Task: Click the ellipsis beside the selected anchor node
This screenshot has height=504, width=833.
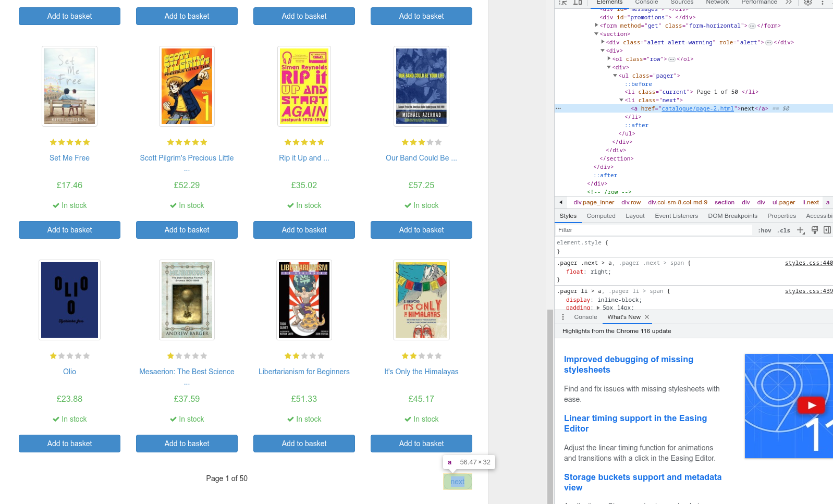Action: point(558,108)
